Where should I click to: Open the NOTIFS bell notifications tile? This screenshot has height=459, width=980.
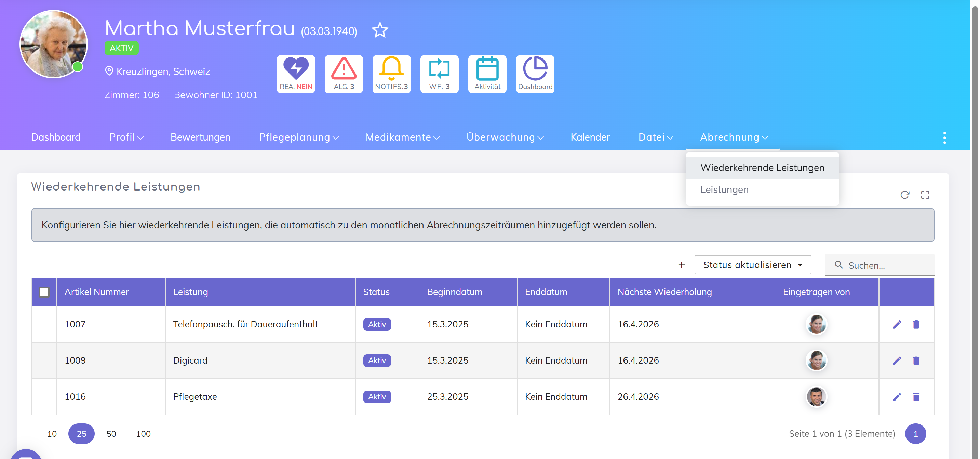click(x=391, y=74)
